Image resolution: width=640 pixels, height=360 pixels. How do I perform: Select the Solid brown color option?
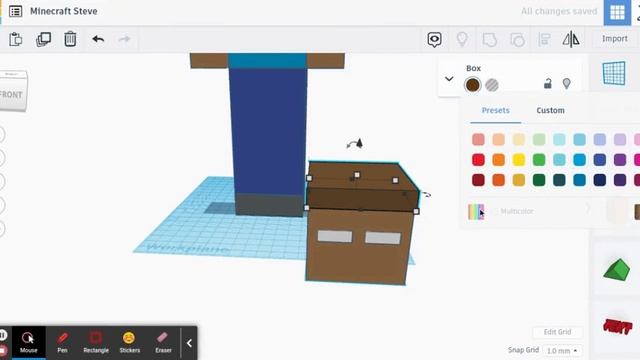point(473,85)
